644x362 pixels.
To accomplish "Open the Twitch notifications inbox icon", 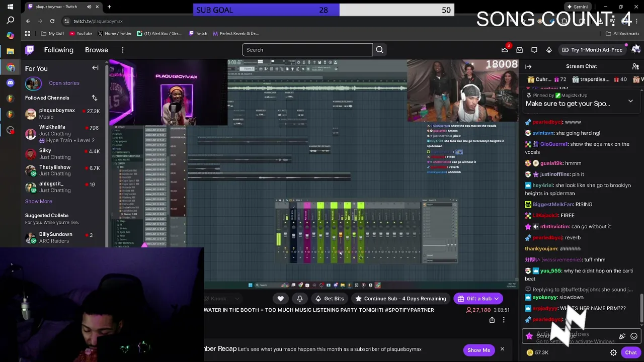I will pyautogui.click(x=520, y=50).
